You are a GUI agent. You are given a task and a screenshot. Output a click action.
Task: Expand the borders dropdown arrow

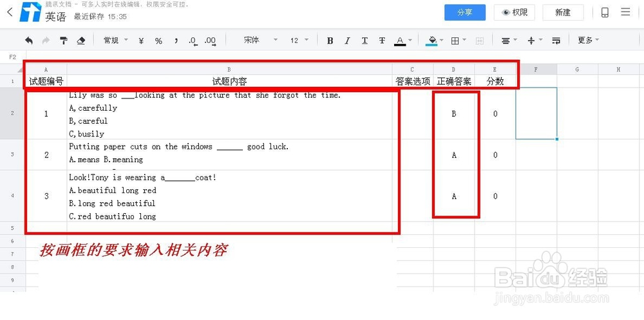point(464,41)
